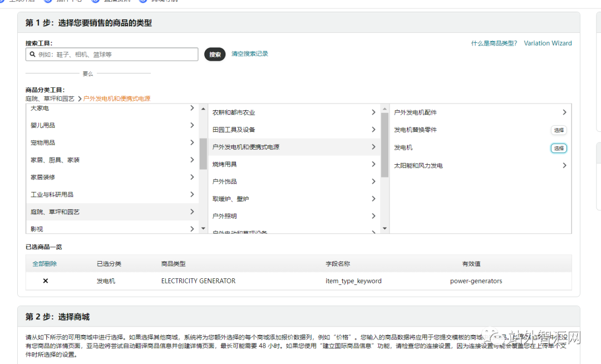Select 烧烤用具 subcategory
601x364 pixels.
225,164
